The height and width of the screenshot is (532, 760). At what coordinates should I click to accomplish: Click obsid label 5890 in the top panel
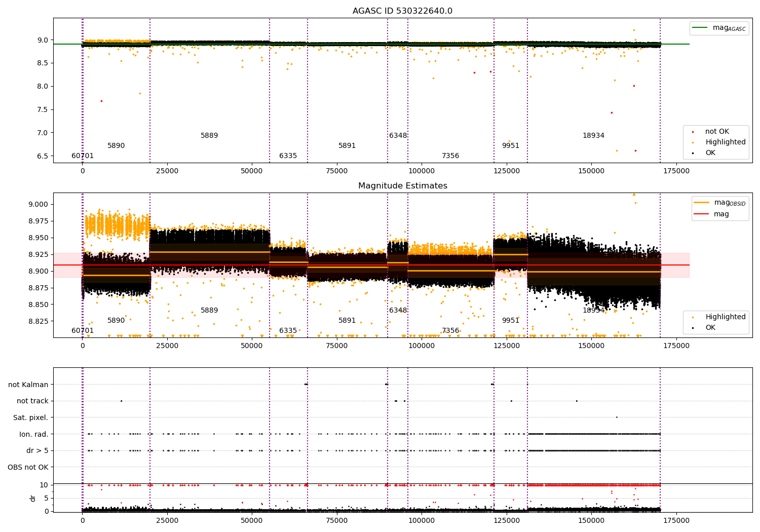[116, 146]
